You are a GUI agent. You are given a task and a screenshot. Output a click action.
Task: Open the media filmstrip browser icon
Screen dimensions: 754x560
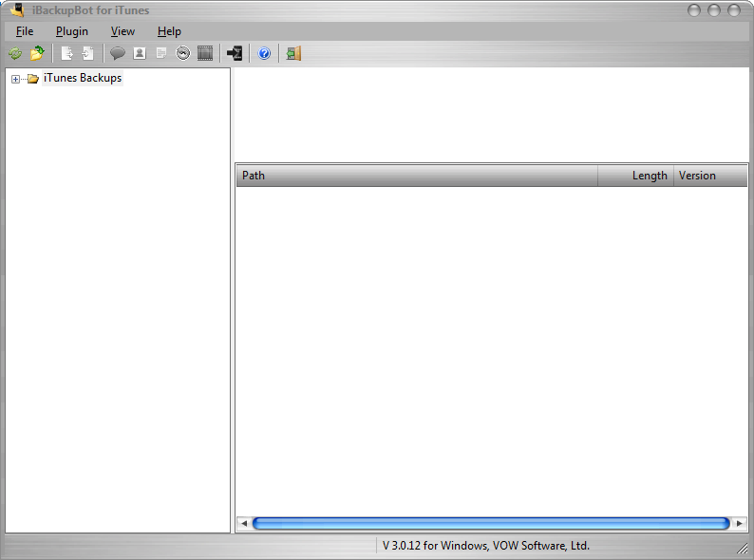pos(205,53)
